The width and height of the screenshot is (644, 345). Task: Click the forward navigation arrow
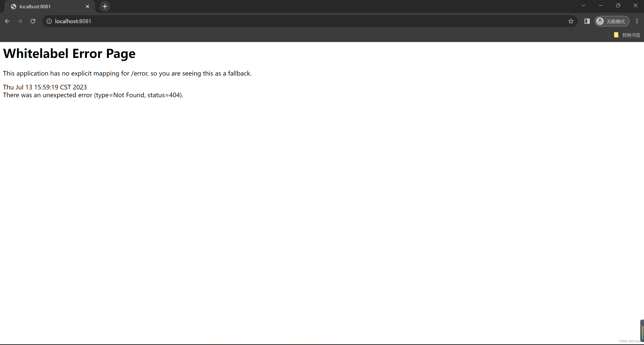(20, 21)
